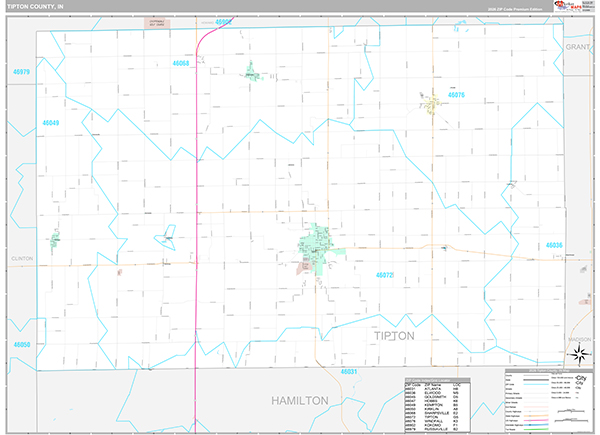The height and width of the screenshot is (435, 600).
Task: Click the map scale bar in legend
Action: tap(573, 411)
